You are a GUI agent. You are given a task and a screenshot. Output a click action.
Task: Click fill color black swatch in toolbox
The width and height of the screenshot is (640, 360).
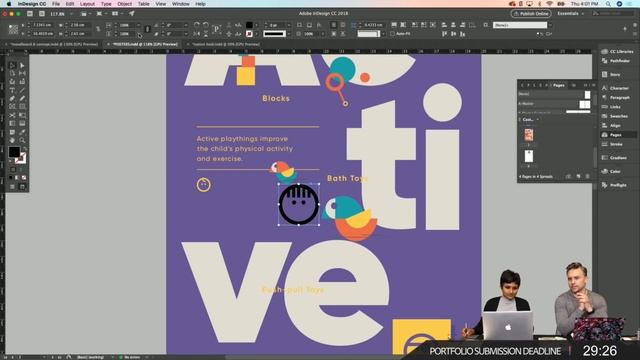[14, 152]
